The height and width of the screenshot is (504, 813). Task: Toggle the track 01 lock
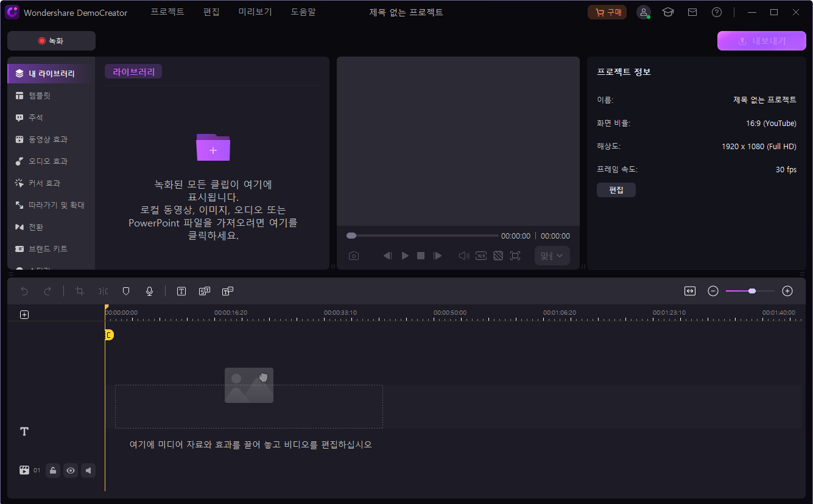pos(53,470)
